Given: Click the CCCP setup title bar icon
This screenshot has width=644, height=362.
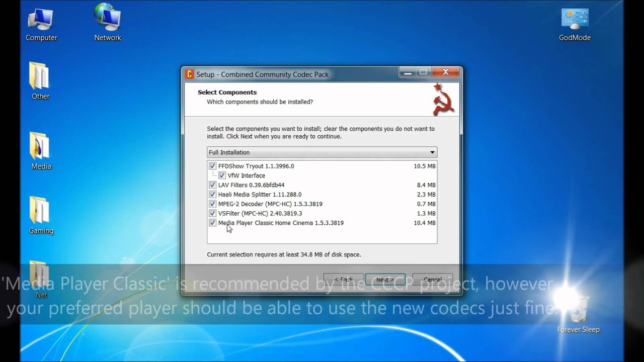Looking at the screenshot, I should tap(190, 74).
